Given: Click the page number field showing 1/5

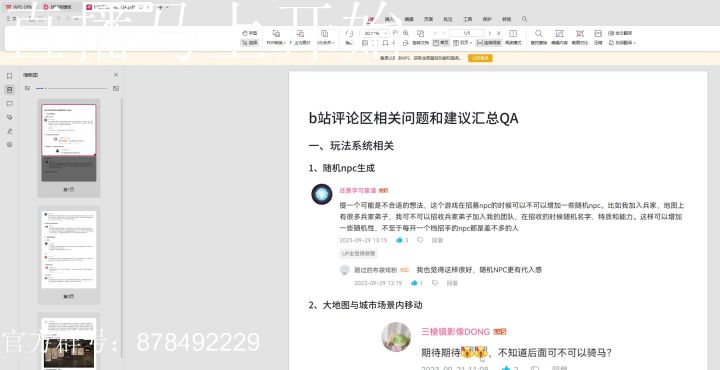Looking at the screenshot, I should pos(467,34).
